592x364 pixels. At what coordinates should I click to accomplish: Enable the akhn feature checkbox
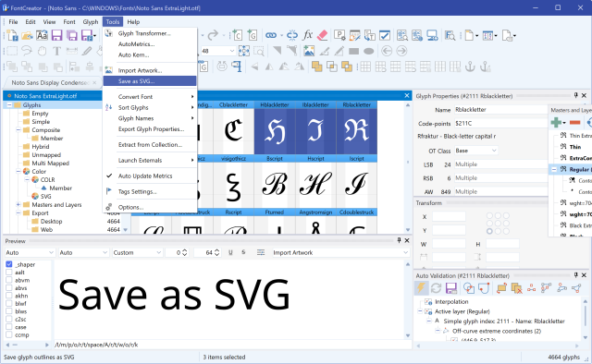pyautogui.click(x=9, y=296)
